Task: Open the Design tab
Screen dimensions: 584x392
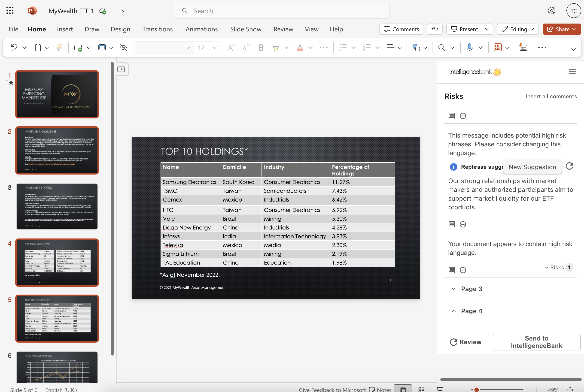Action: point(120,29)
